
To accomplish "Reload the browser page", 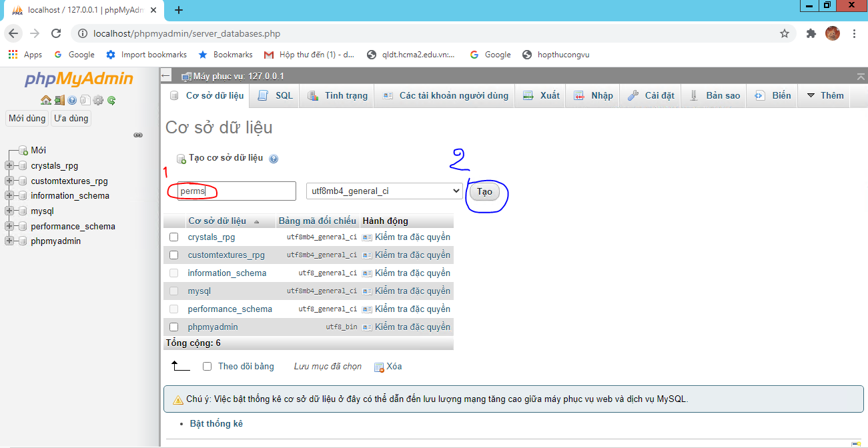I will (57, 33).
